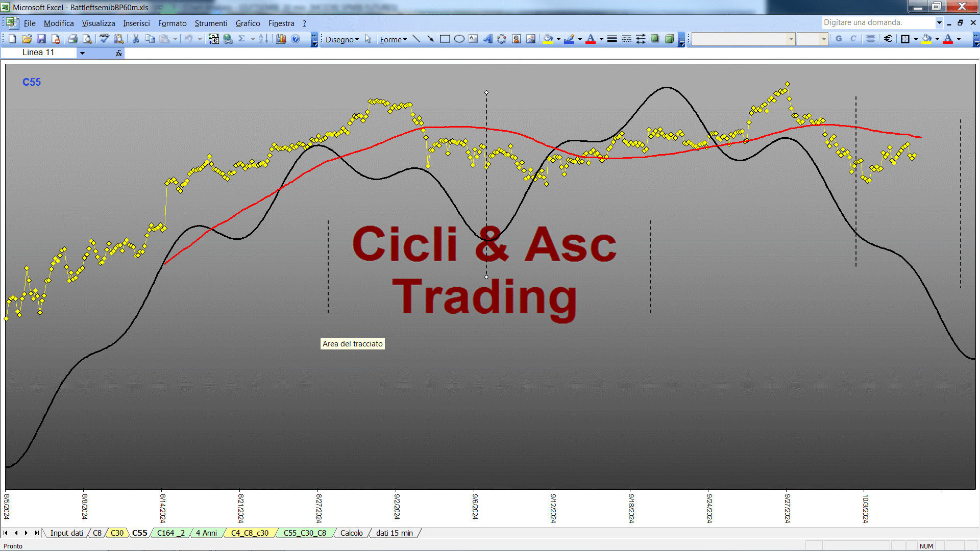Image resolution: width=980 pixels, height=551 pixels.
Task: Select the Oval drawing tool
Action: click(x=459, y=39)
